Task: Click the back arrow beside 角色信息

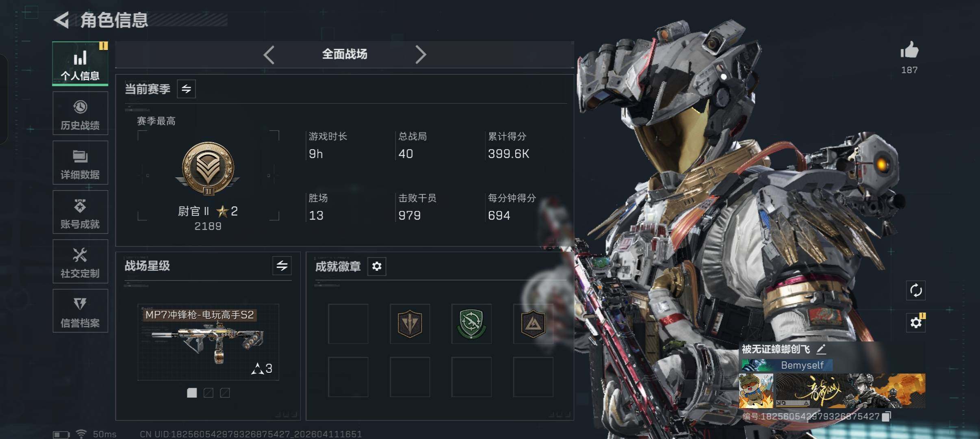Action: click(61, 20)
